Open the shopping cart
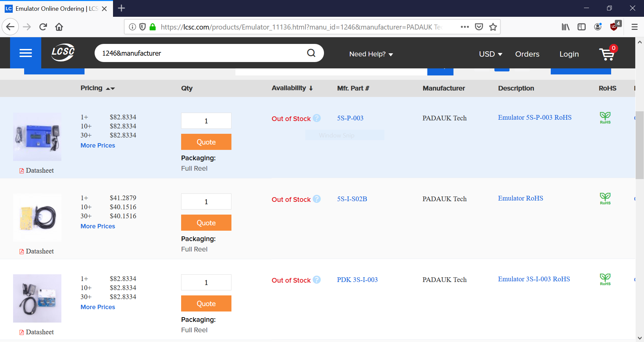Viewport: 644px width, 342px height. coord(607,54)
